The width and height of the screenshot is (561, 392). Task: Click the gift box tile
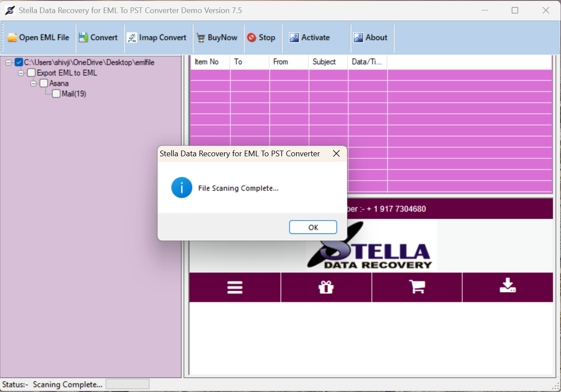326,287
